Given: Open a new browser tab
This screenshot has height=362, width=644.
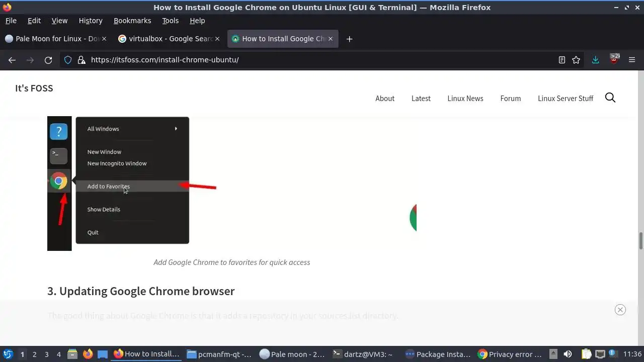Looking at the screenshot, I should pyautogui.click(x=349, y=39).
